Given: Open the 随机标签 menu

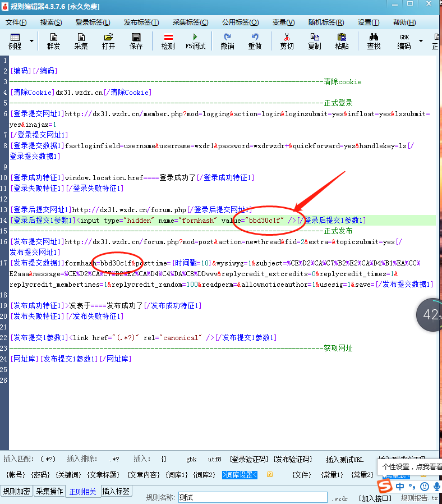Looking at the screenshot, I should pyautogui.click(x=326, y=22).
